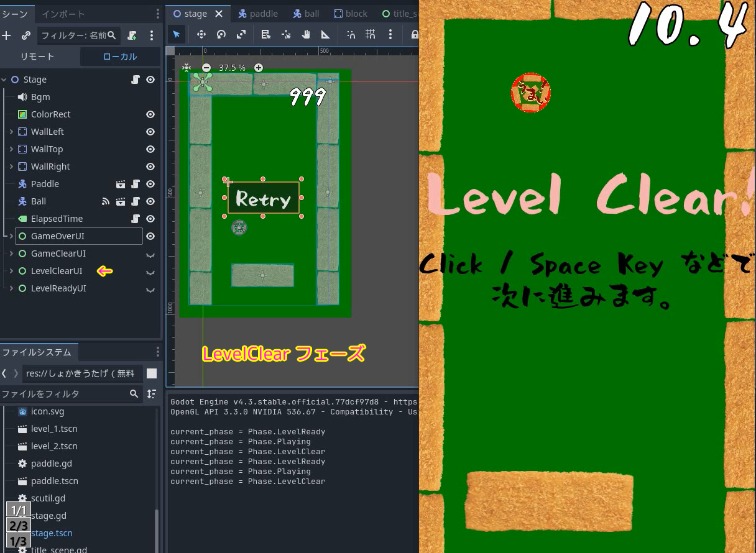Expand the WallRight node
The width and height of the screenshot is (756, 553).
11,167
